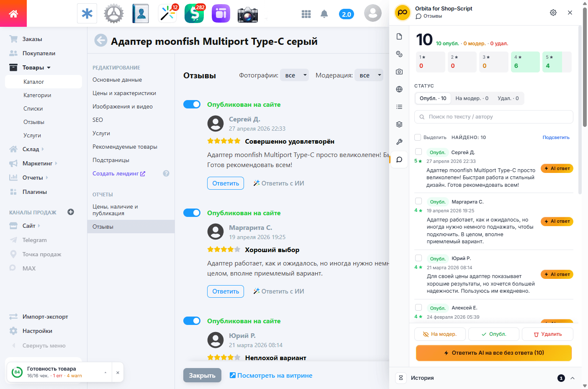
Task: Close the Orbita panel
Action: [570, 13]
